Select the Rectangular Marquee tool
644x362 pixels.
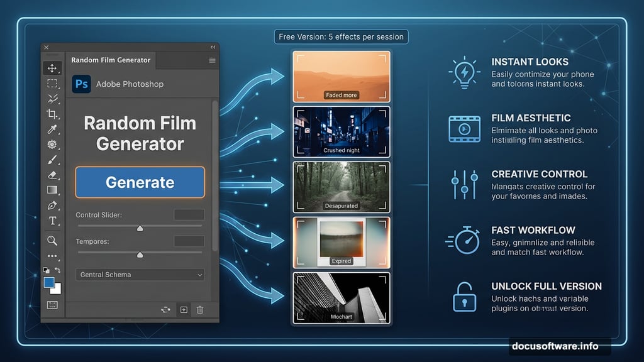(x=52, y=82)
